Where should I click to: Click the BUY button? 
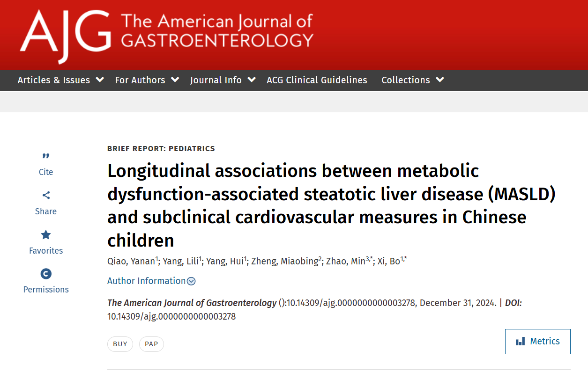click(x=120, y=344)
